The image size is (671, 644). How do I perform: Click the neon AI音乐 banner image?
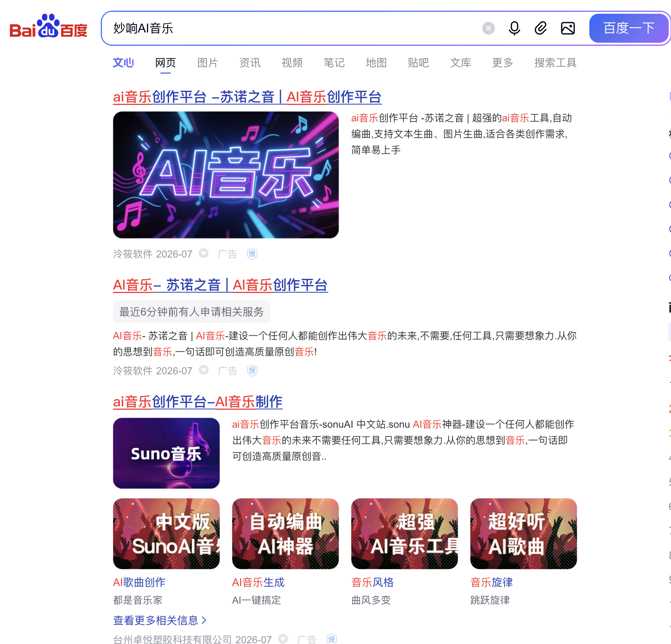point(226,175)
